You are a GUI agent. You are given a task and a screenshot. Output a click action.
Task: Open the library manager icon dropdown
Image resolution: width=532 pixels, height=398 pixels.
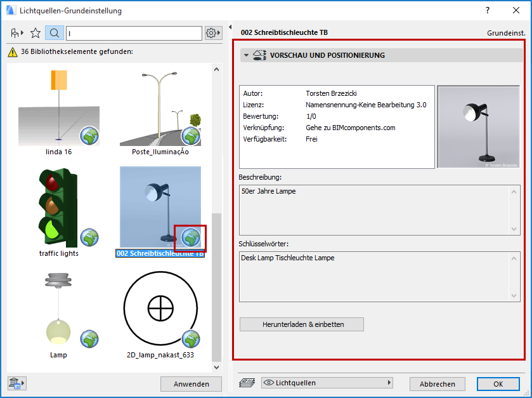(16, 383)
